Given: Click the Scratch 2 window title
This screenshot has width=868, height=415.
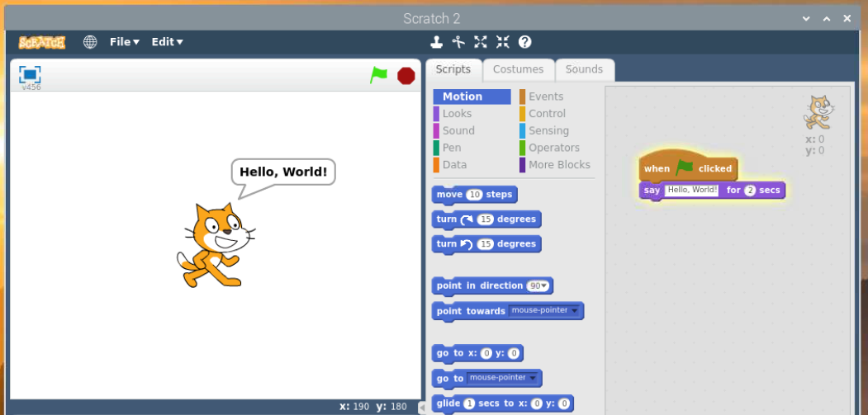Looking at the screenshot, I should [x=432, y=19].
